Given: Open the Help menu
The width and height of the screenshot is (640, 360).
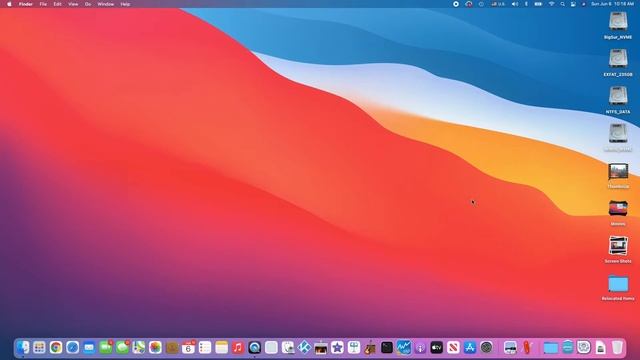Looking at the screenshot, I should (x=125, y=4).
